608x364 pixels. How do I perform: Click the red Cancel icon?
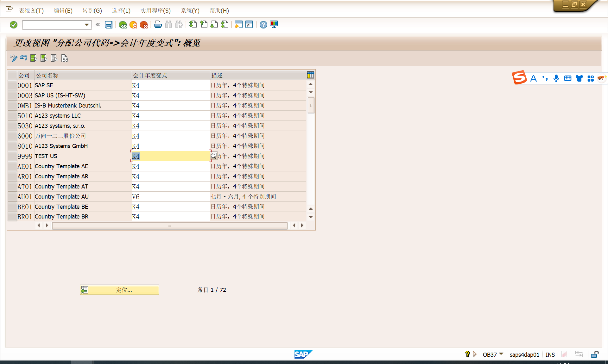(x=144, y=25)
